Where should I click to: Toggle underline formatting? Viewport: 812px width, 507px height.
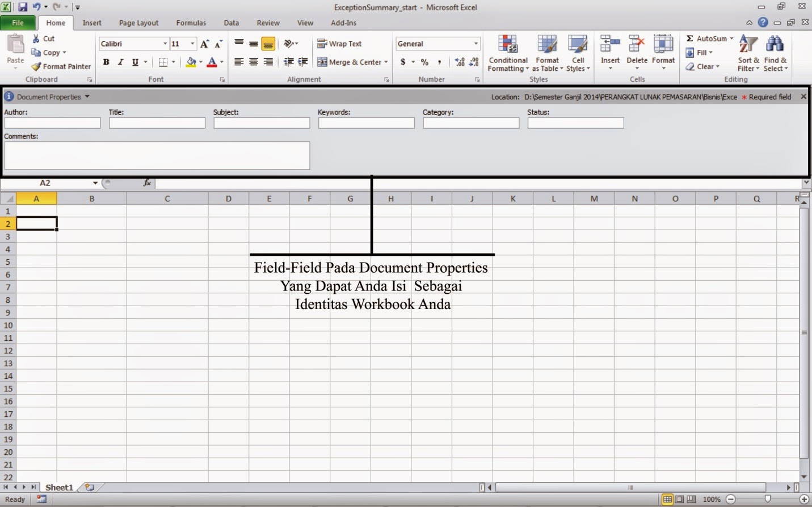[134, 62]
